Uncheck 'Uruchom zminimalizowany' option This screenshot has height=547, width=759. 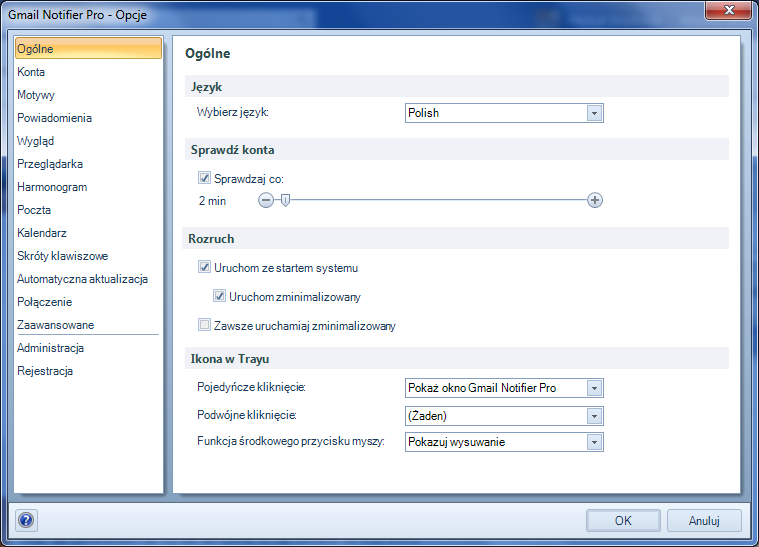point(220,296)
